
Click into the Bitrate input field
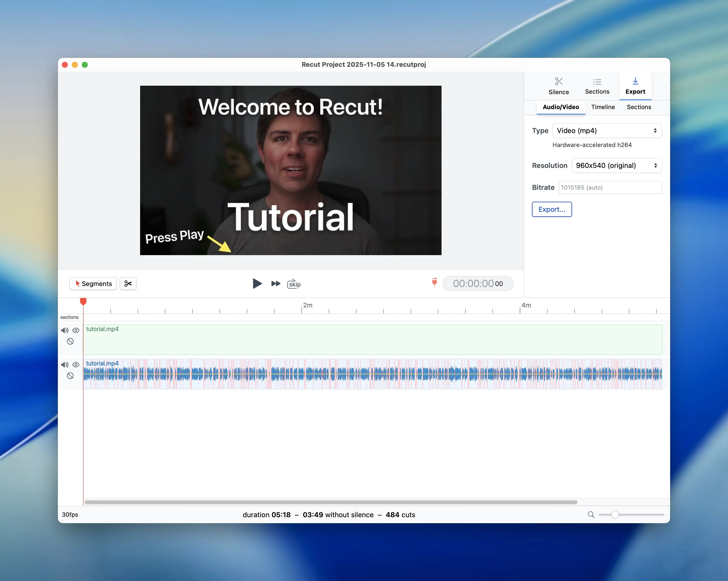pos(610,187)
